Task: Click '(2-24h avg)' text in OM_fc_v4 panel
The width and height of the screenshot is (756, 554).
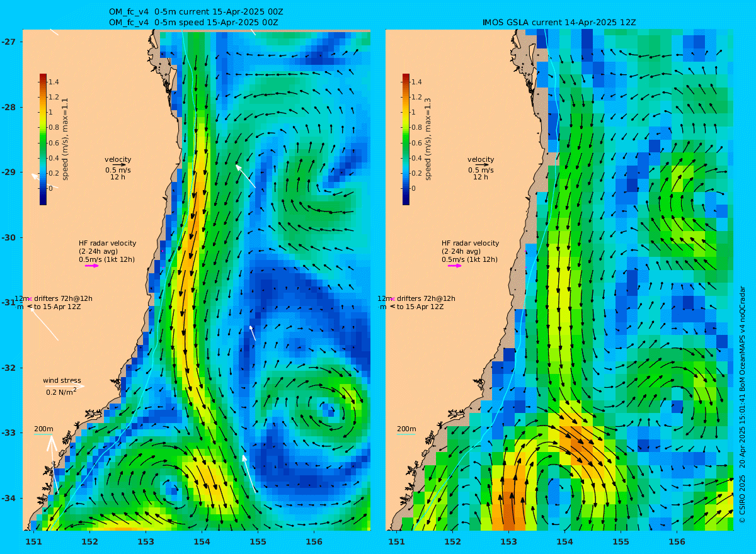Action: (98, 251)
